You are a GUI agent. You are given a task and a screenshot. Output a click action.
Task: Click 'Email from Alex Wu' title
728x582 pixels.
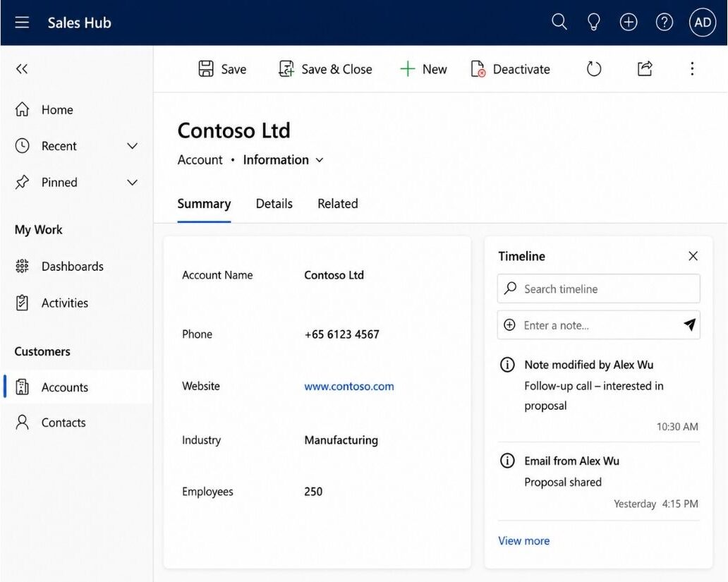tap(571, 461)
